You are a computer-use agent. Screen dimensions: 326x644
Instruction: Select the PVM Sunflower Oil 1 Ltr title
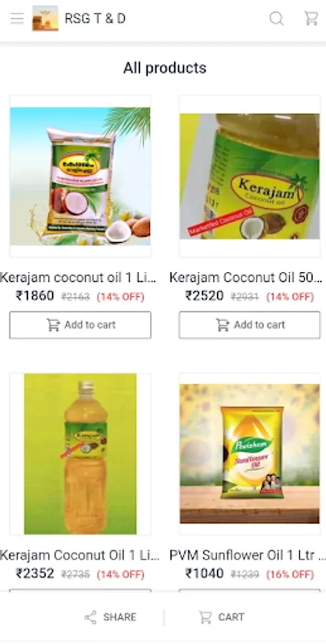(x=246, y=555)
